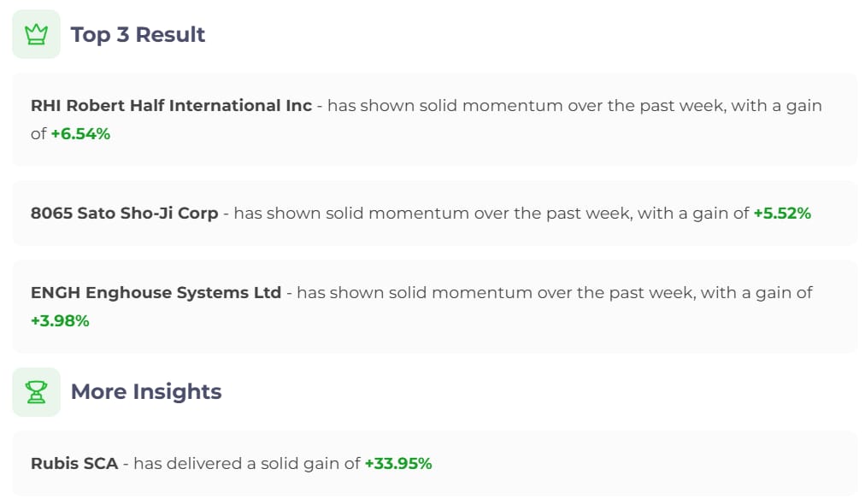The image size is (865, 504).
Task: Click the +6.54% weekly gain figure
Action: pyautogui.click(x=80, y=133)
